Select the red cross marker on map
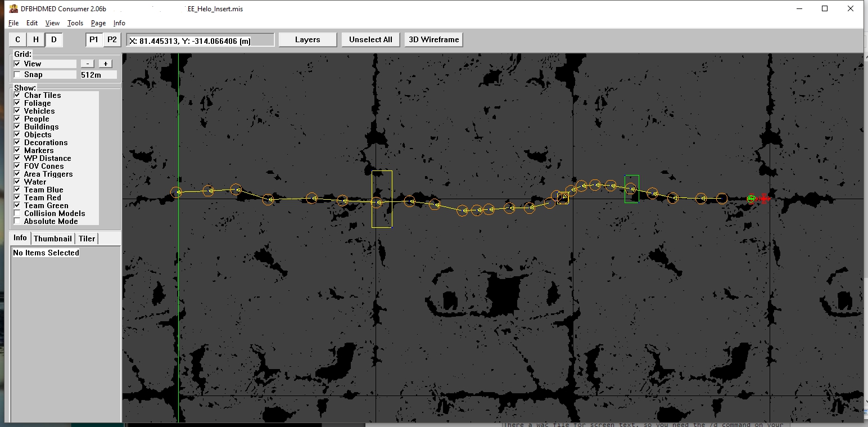This screenshot has height=427, width=868. [x=764, y=198]
